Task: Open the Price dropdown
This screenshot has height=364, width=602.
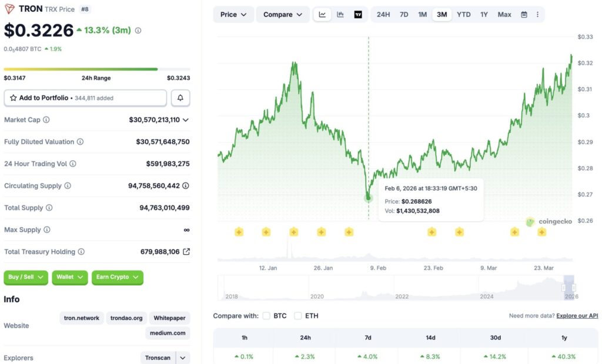Action: [233, 14]
